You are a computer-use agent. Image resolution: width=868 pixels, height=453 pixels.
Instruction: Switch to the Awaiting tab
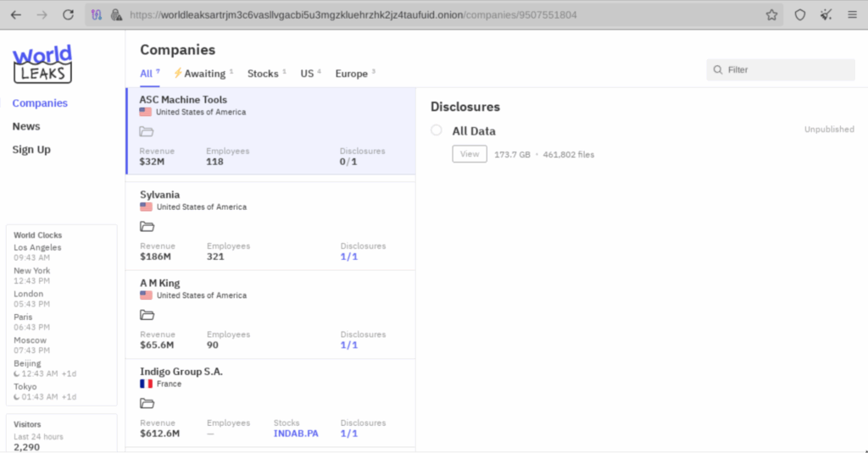coord(203,74)
